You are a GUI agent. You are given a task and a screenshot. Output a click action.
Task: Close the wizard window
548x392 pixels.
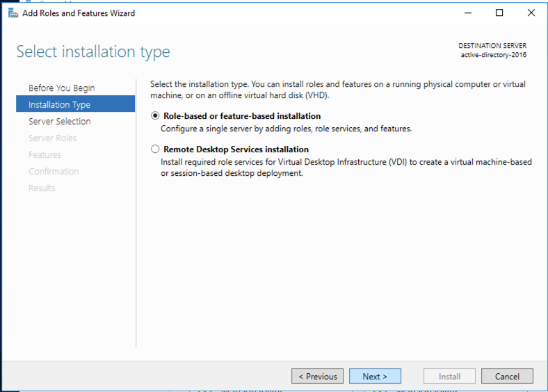(x=531, y=13)
